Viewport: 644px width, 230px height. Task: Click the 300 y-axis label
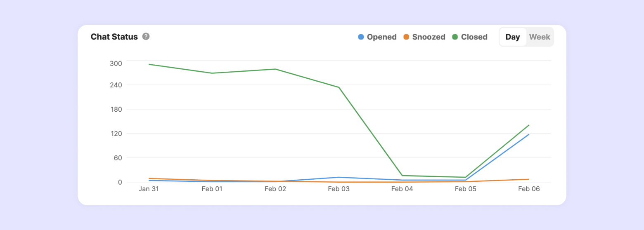(116, 63)
